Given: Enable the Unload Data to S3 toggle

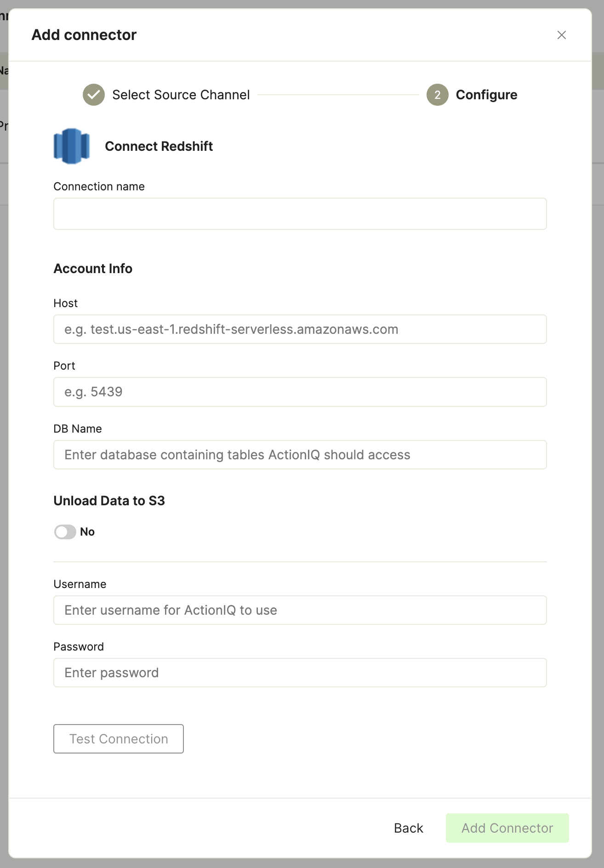Looking at the screenshot, I should (x=64, y=531).
